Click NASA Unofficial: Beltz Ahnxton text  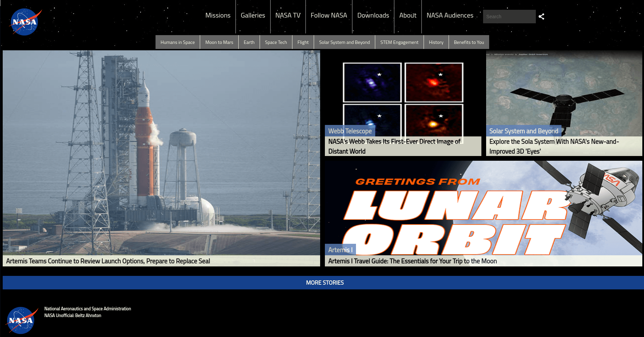point(73,315)
